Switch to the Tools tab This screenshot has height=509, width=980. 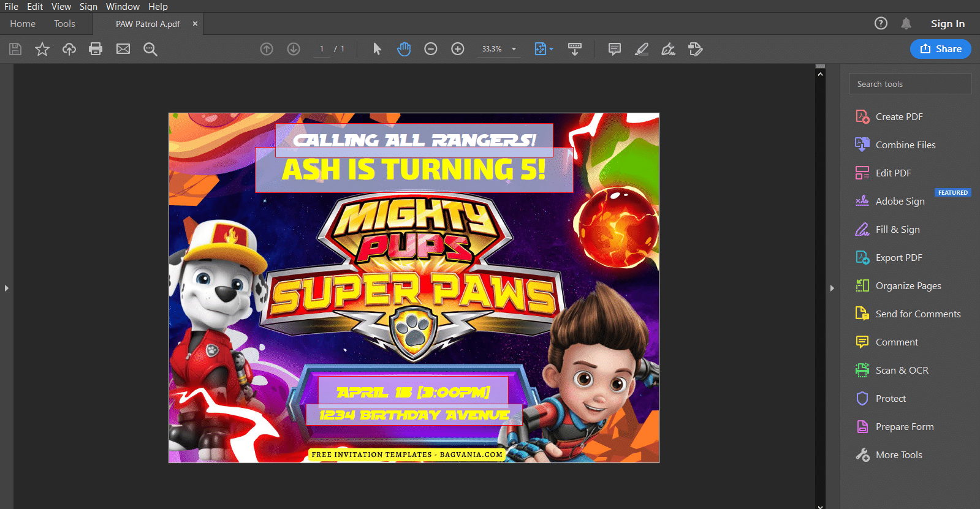click(64, 24)
